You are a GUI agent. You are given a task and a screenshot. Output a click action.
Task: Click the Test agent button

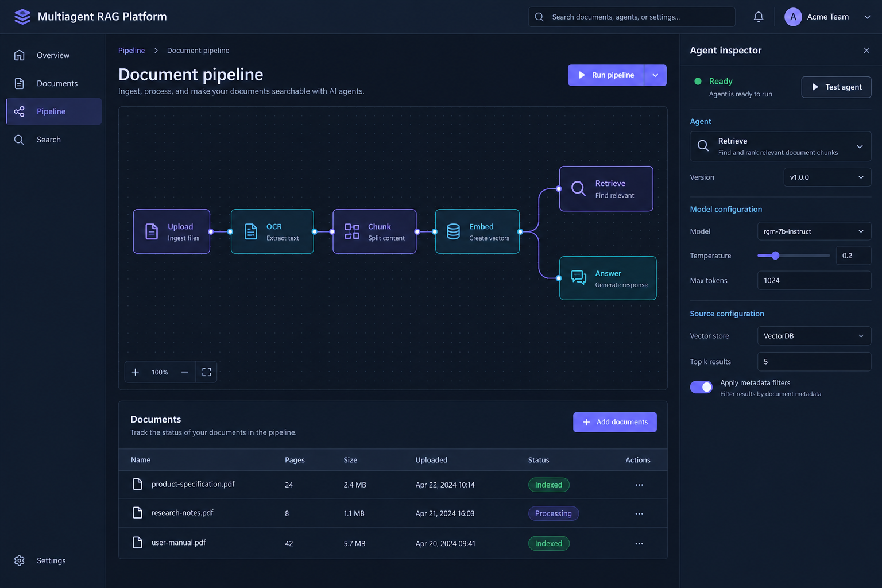837,87
